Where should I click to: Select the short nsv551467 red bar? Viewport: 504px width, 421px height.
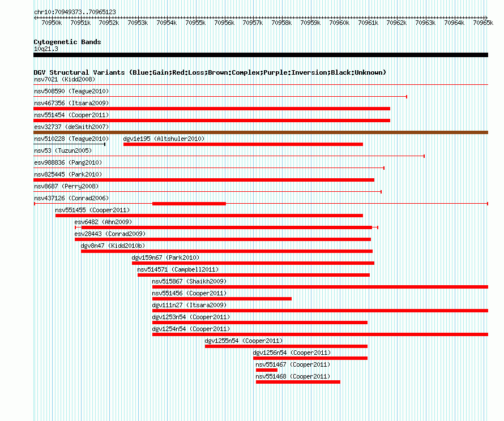[267, 370]
